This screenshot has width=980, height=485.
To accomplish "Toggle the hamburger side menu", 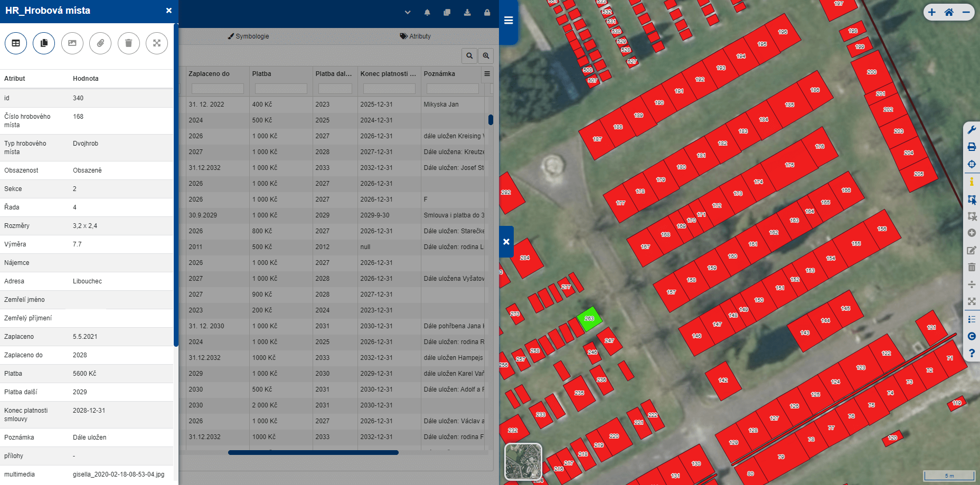I will [508, 21].
